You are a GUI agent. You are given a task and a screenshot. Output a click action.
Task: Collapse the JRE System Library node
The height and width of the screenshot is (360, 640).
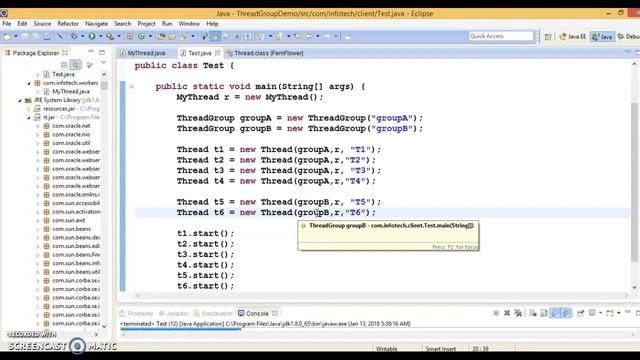(20, 100)
